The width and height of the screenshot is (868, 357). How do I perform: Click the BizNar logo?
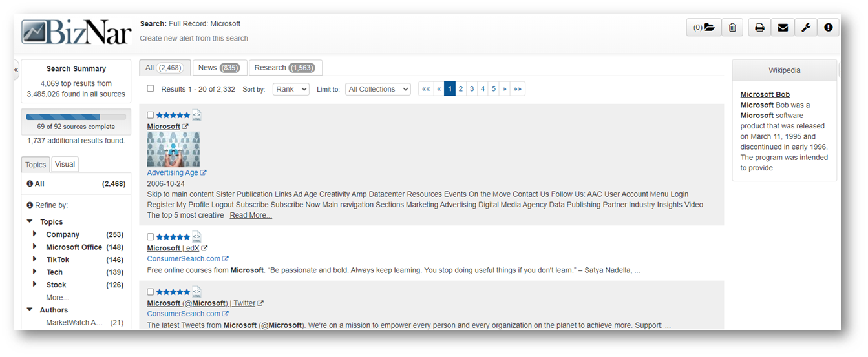pos(76,32)
